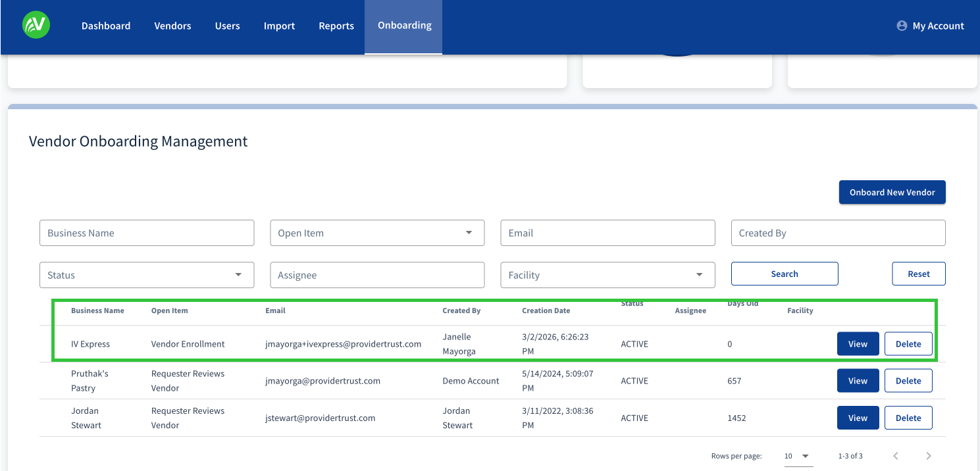Go to previous page arrow

895,456
